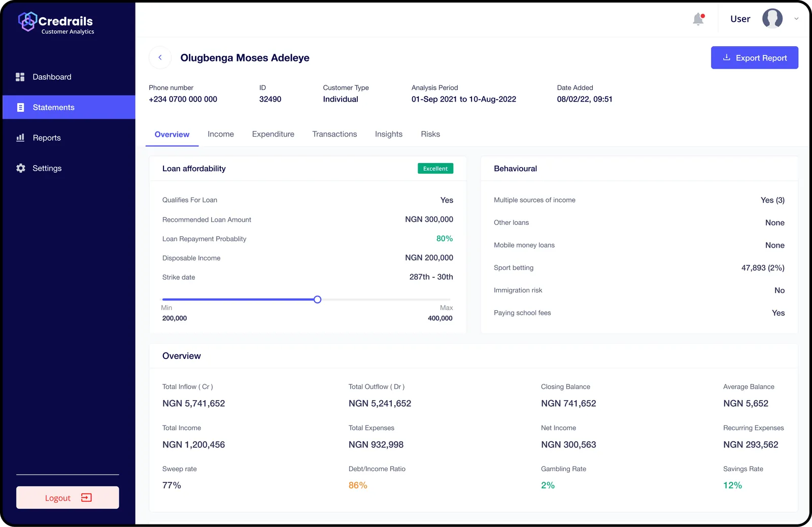Click the Dashboard grid icon

[x=20, y=77]
